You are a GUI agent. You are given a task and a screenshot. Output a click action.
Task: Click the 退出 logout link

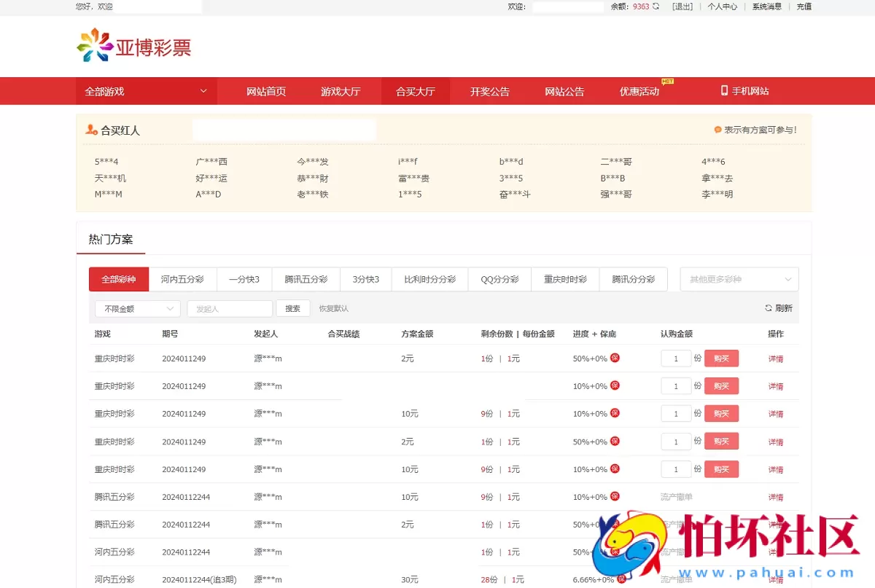[681, 7]
